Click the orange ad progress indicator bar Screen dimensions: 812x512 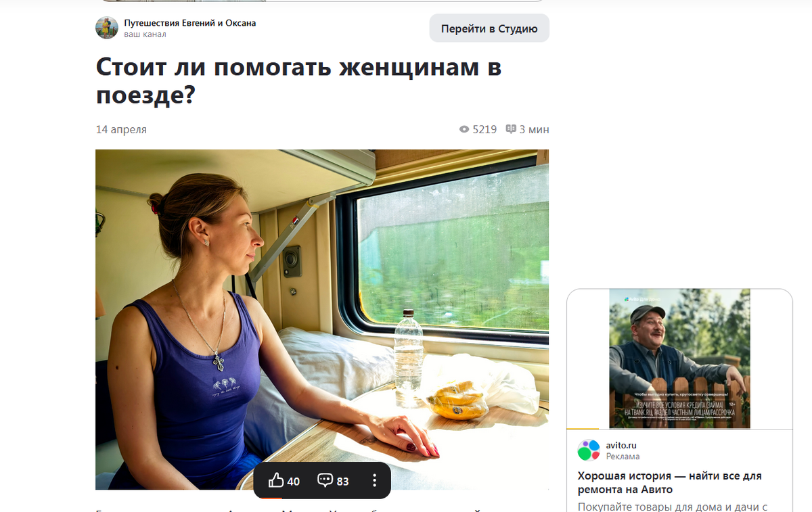[583, 429]
